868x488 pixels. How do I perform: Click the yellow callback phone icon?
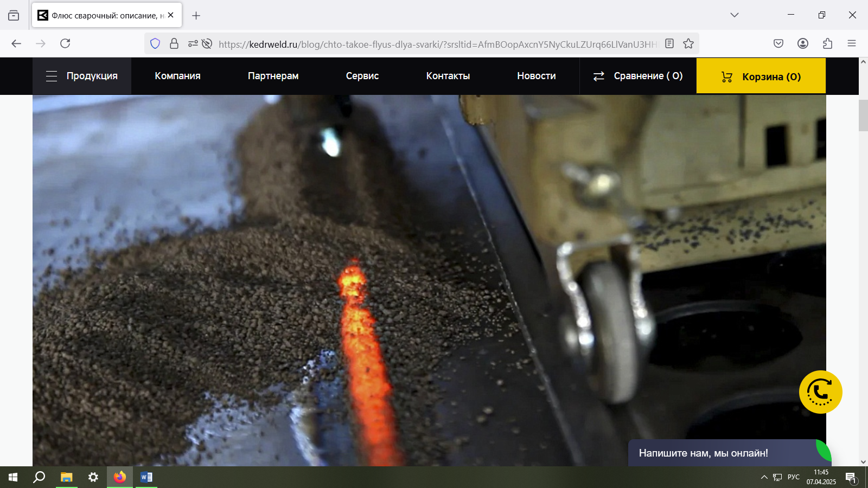click(x=820, y=392)
